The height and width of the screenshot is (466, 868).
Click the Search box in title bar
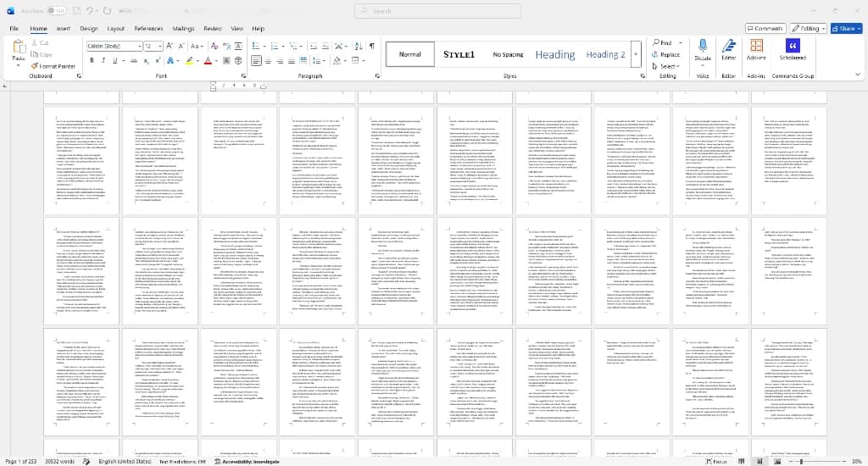pos(437,10)
